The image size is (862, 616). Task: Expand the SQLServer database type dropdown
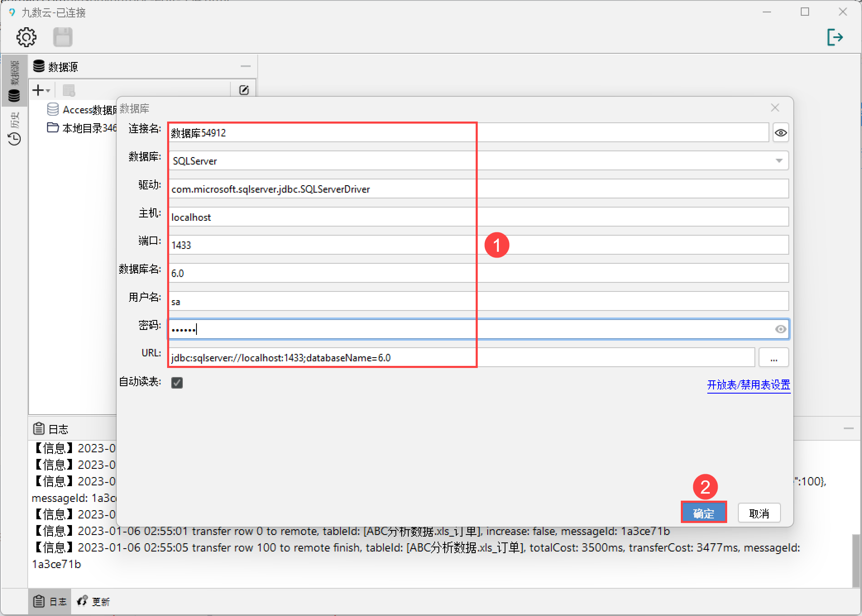click(x=779, y=161)
